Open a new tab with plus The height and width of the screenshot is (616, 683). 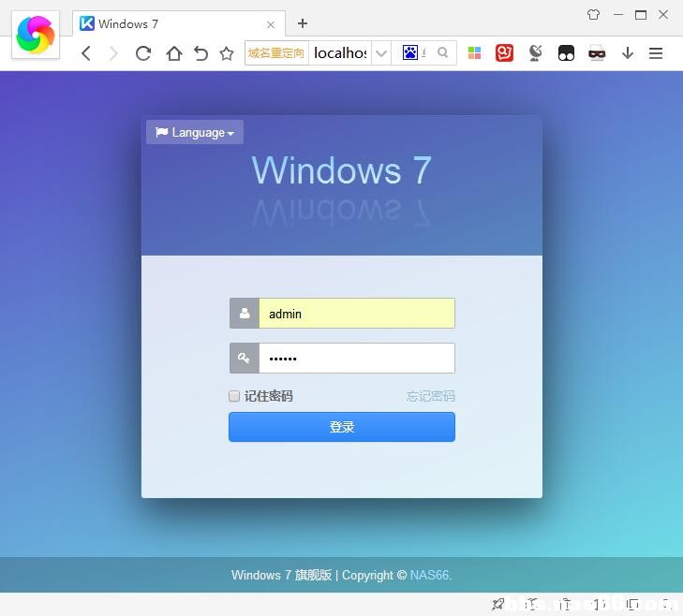(303, 23)
